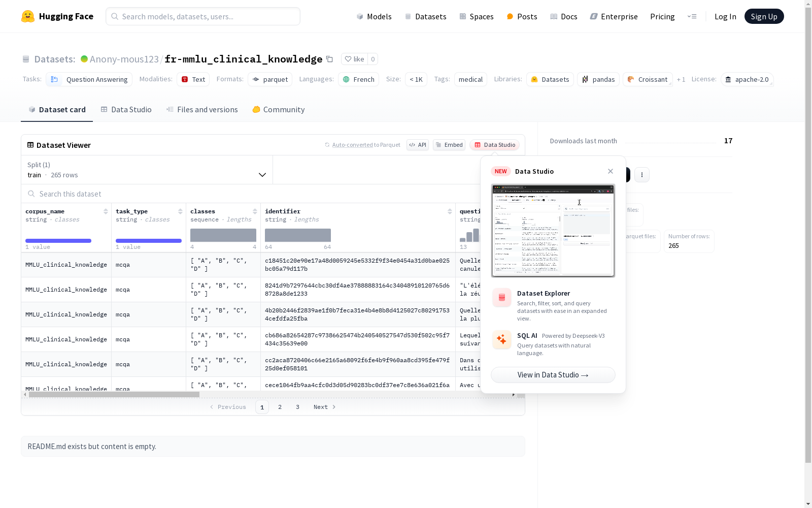Click the classes lengths histogram bar
812x508 pixels.
pyautogui.click(x=223, y=235)
